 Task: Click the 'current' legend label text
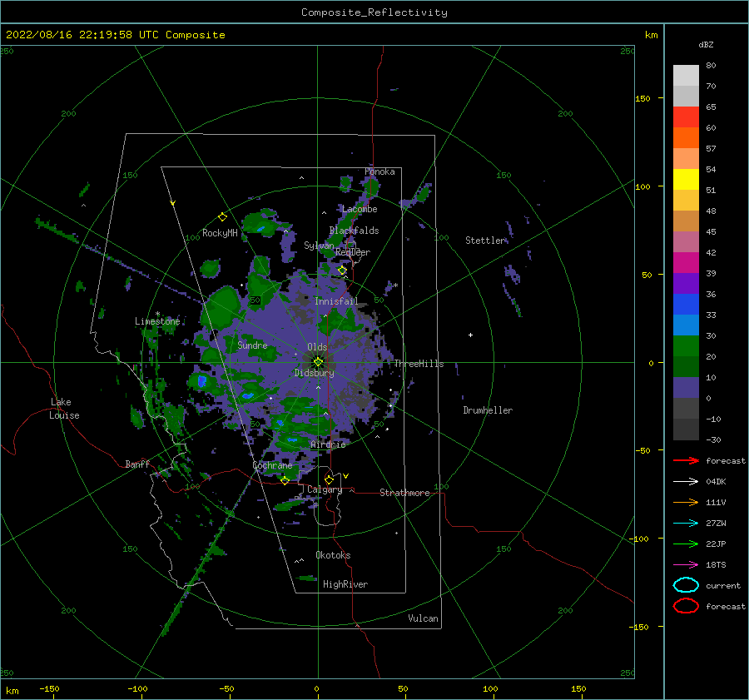tap(723, 585)
